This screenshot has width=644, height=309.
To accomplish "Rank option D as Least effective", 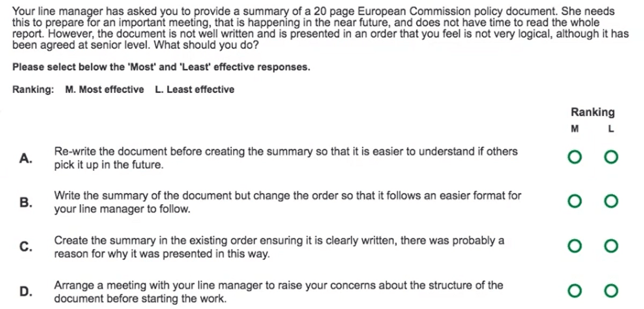I will pyautogui.click(x=611, y=291).
